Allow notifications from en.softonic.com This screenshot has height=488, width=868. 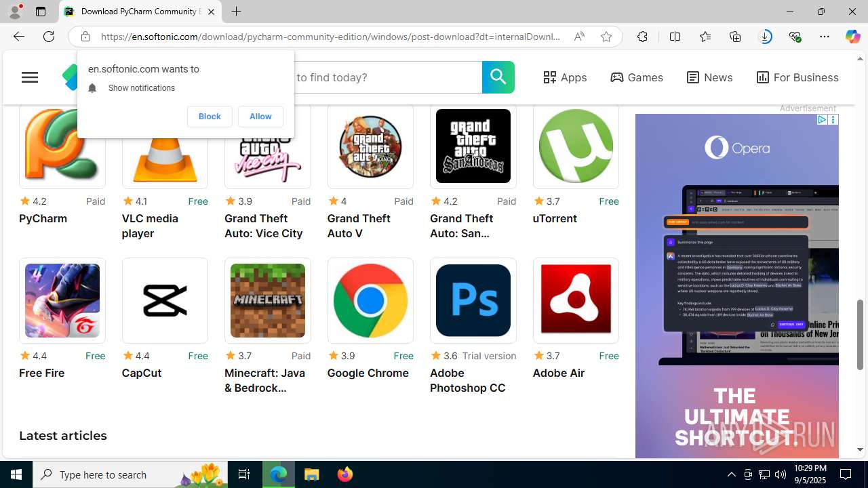pos(260,117)
